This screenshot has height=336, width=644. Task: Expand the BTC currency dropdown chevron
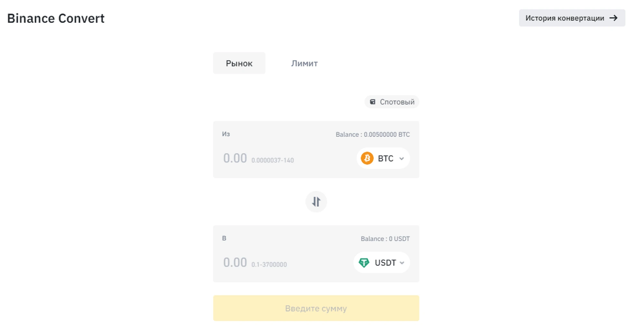pyautogui.click(x=402, y=159)
